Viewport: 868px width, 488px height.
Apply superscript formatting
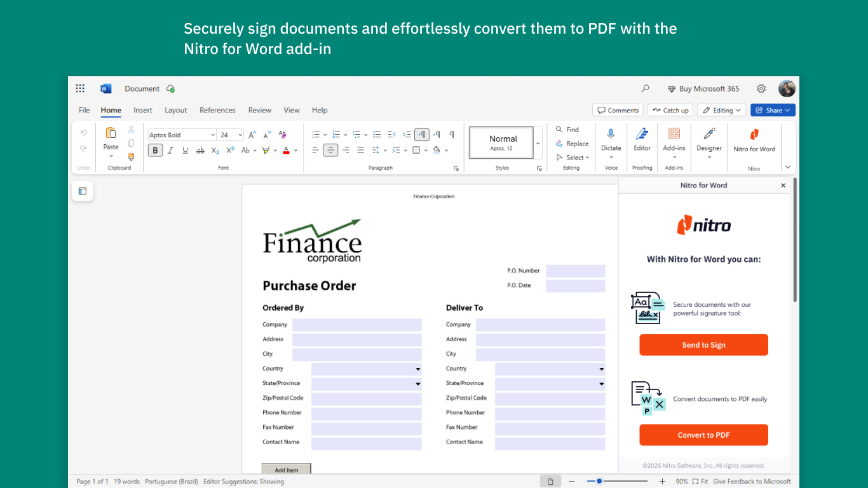(230, 151)
